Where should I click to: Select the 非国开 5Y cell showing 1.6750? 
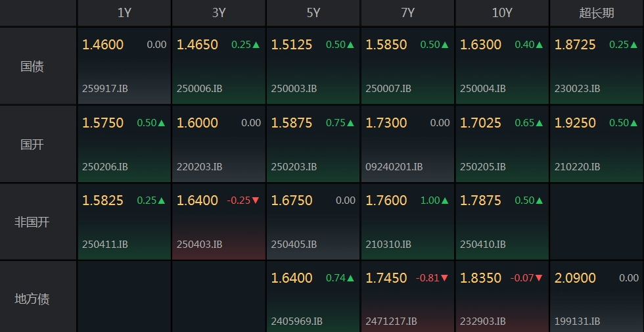pos(313,222)
